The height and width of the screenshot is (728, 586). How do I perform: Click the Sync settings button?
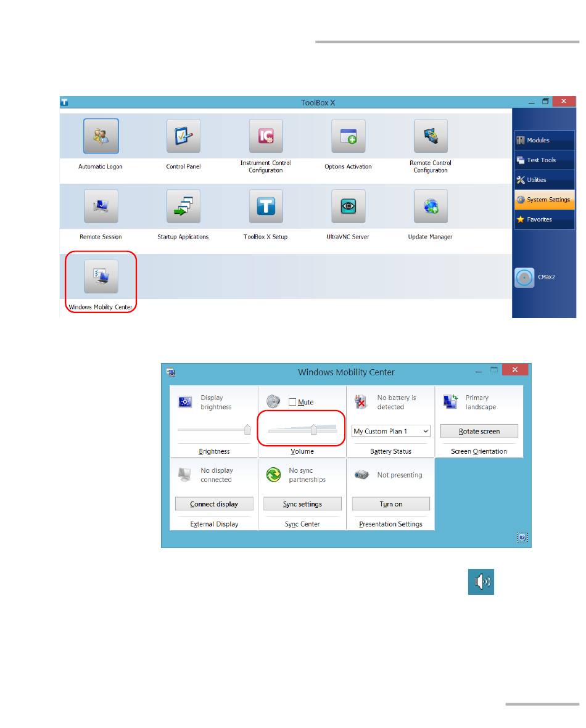click(x=302, y=504)
